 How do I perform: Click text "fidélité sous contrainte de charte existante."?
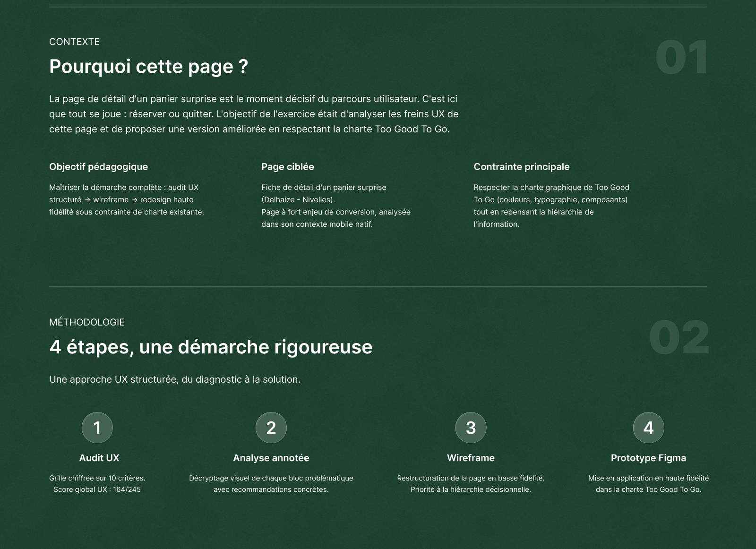127,212
